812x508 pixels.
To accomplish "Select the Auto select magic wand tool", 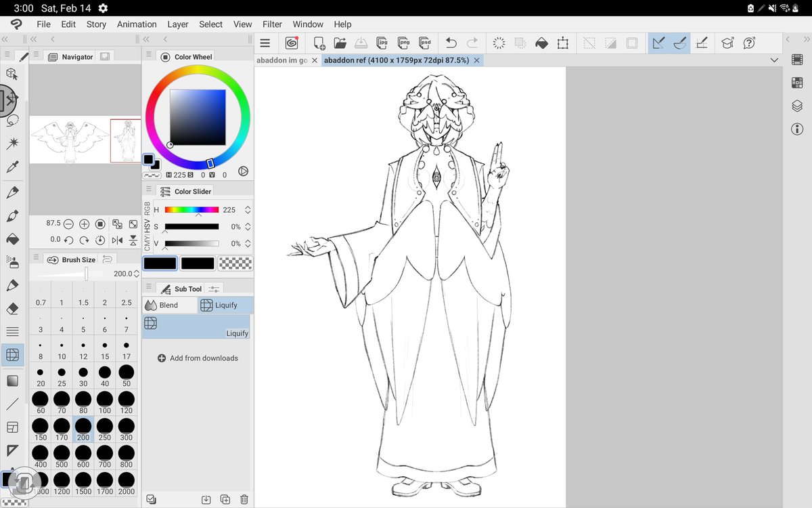I will pos(12,144).
